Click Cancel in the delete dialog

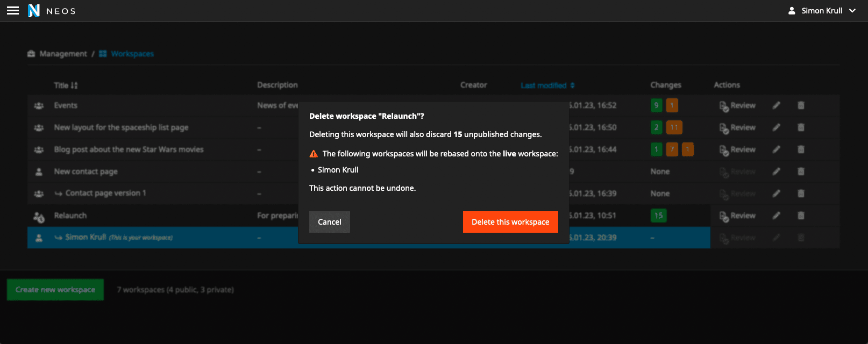[330, 222]
